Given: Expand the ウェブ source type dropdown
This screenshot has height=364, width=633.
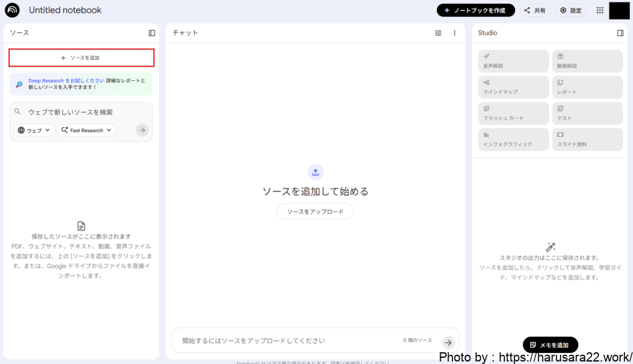Looking at the screenshot, I should coord(34,130).
